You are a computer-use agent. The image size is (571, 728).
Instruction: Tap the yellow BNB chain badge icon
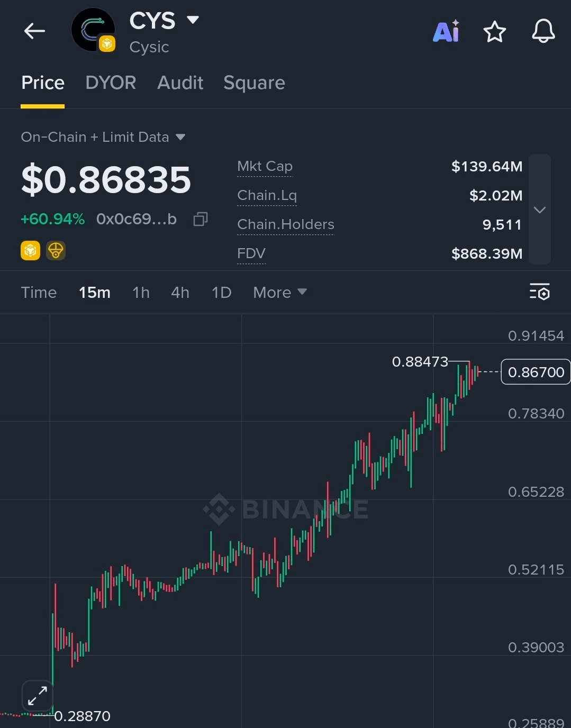pos(30,250)
